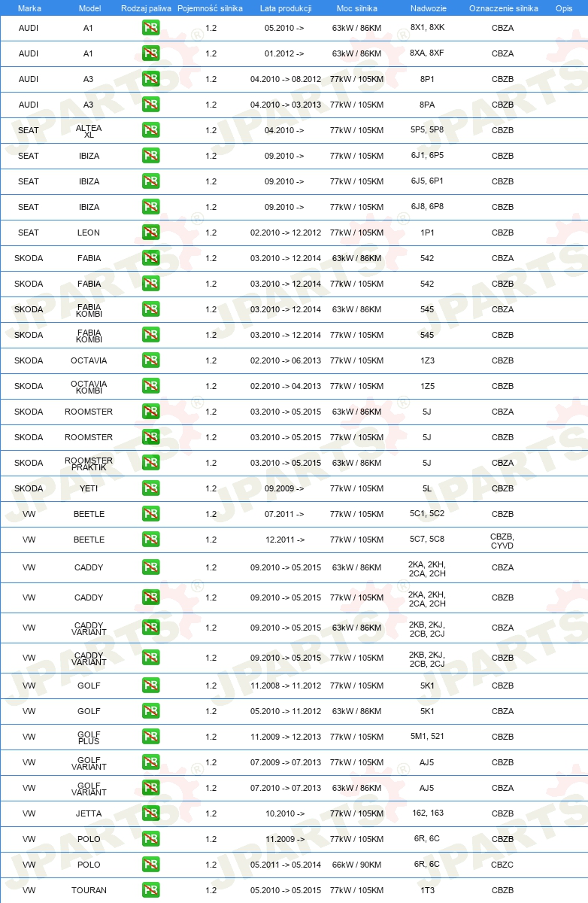588x903 pixels.
Task: Select the 66kW / 90KM power cell
Action: pyautogui.click(x=356, y=865)
